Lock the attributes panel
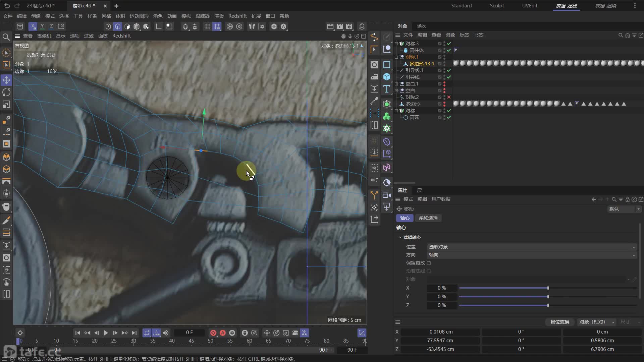Screen dimensions: 644x362 (627, 199)
